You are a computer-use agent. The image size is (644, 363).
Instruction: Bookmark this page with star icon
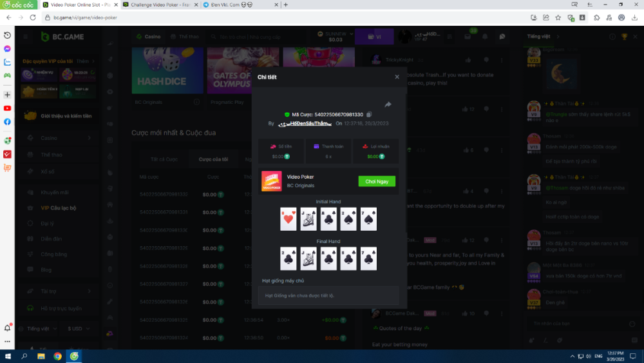tap(558, 17)
